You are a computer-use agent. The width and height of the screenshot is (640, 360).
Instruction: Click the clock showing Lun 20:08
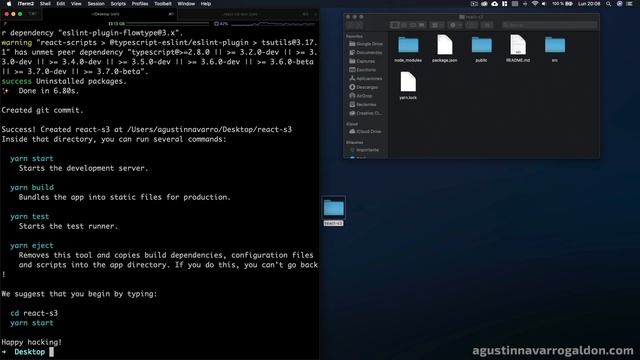click(589, 4)
